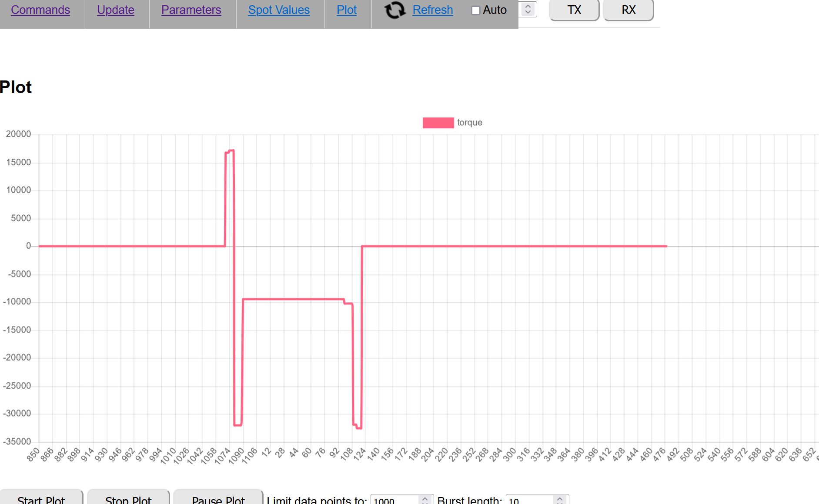This screenshot has height=504, width=819.
Task: Toggle the Auto refresh checkbox
Action: tap(476, 10)
